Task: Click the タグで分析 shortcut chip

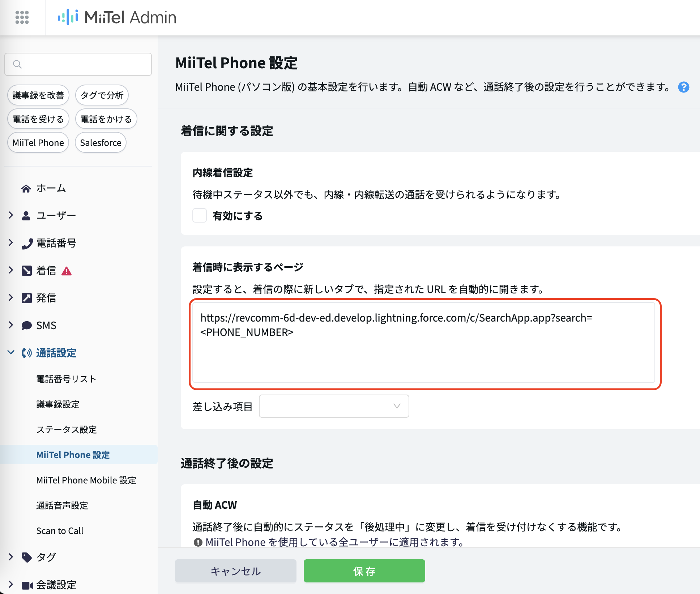Action: 102,95
